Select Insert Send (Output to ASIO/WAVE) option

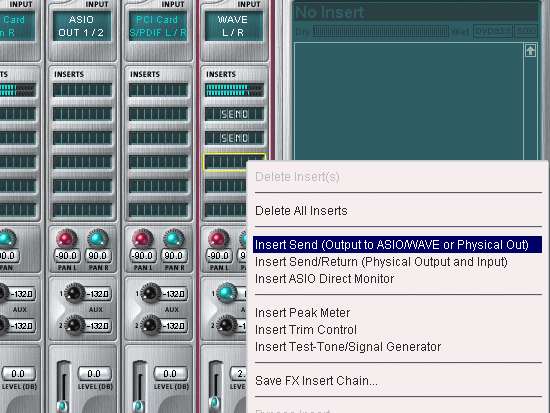point(397,245)
